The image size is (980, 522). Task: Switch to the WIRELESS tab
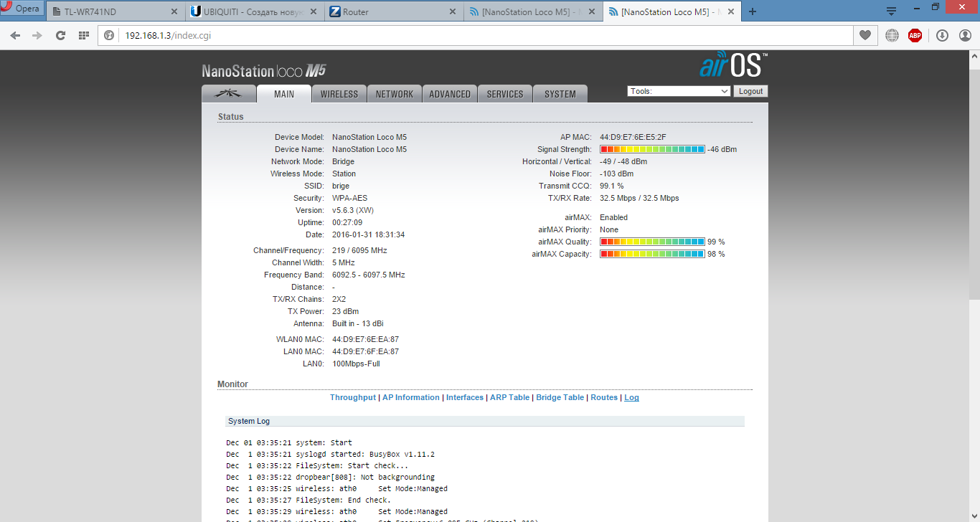pos(339,94)
